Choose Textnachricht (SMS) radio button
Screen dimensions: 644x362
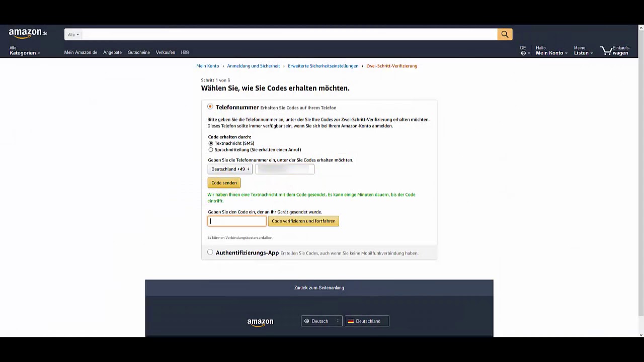coord(211,143)
